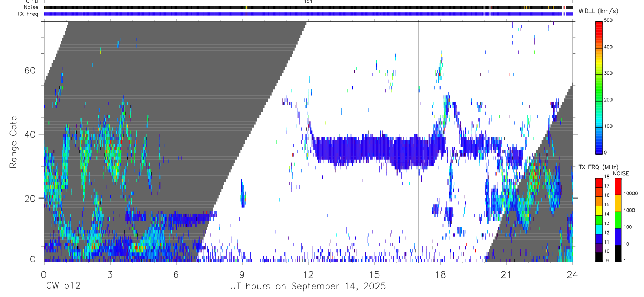Click the ICW b12 radar beam label

coord(62,286)
